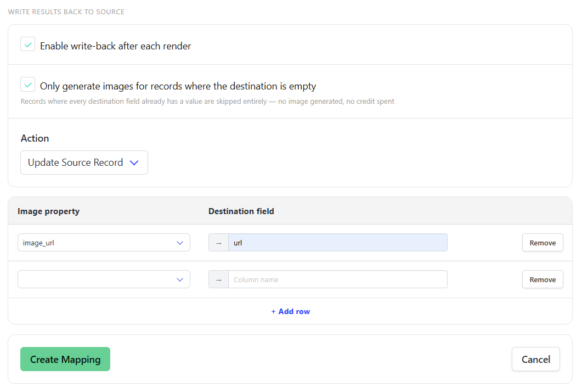Click the Add row link
This screenshot has width=588, height=392.
coord(291,312)
